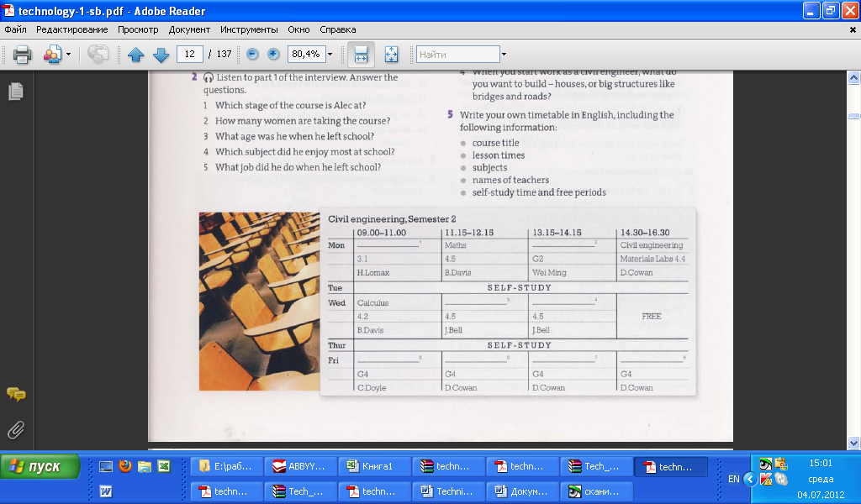Open the Инструменты menu
Image resolution: width=861 pixels, height=504 pixels.
pyautogui.click(x=250, y=29)
